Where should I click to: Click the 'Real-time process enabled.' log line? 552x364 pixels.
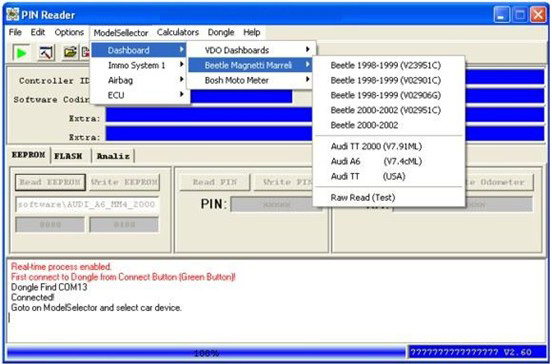click(x=61, y=267)
